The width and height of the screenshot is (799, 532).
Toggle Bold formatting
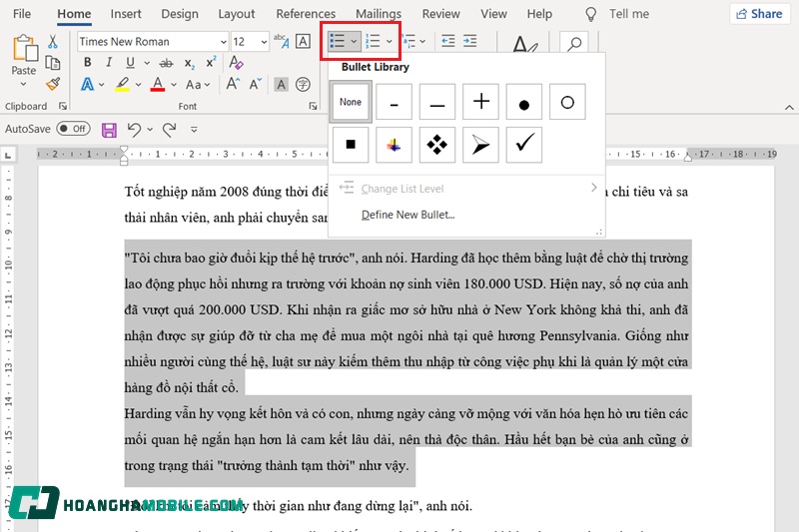pos(87,63)
